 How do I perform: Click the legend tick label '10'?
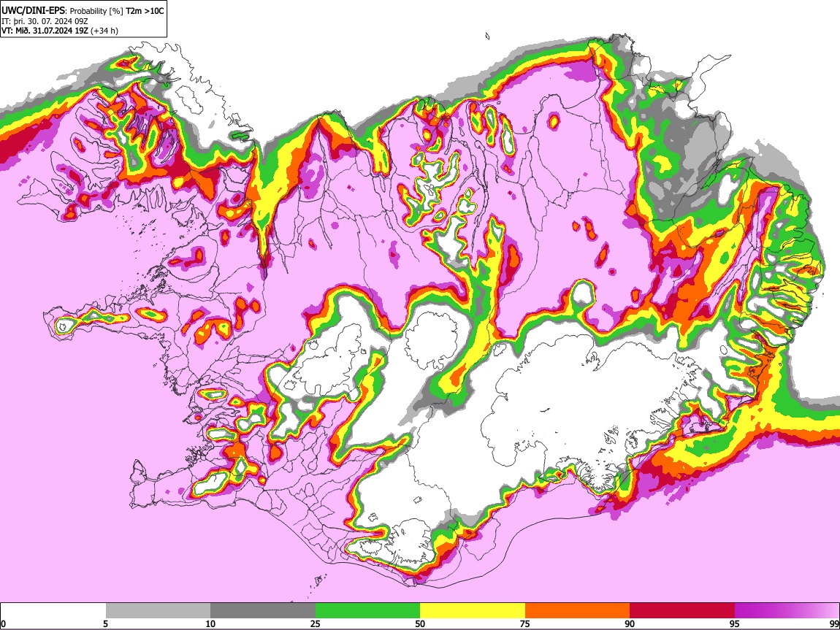(x=210, y=623)
